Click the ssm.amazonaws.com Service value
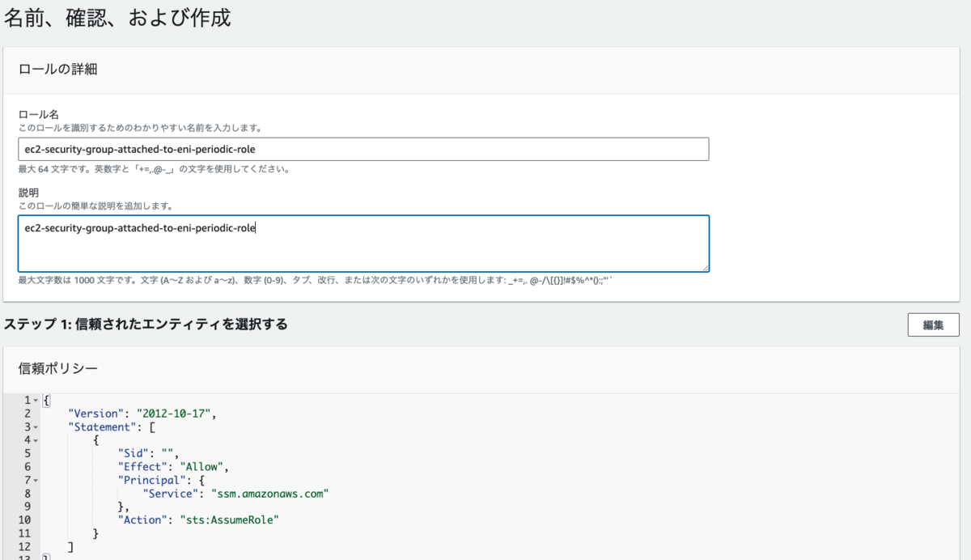This screenshot has width=971, height=560. (x=270, y=493)
